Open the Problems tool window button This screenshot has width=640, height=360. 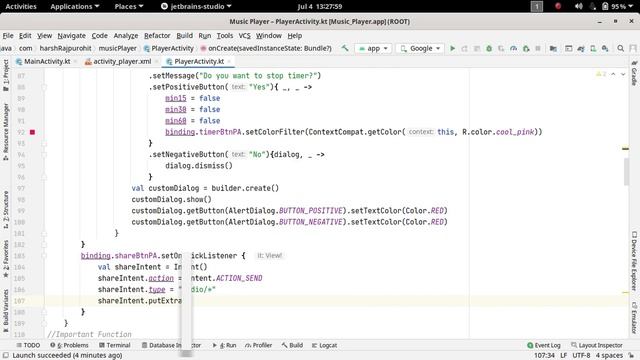point(69,345)
